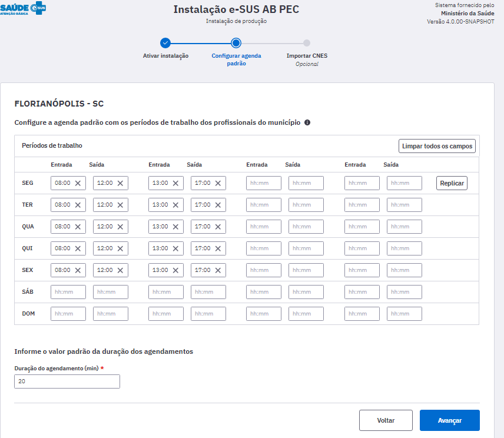Clear the SEX first entrada 08:00 field
504x438 pixels.
(78, 271)
